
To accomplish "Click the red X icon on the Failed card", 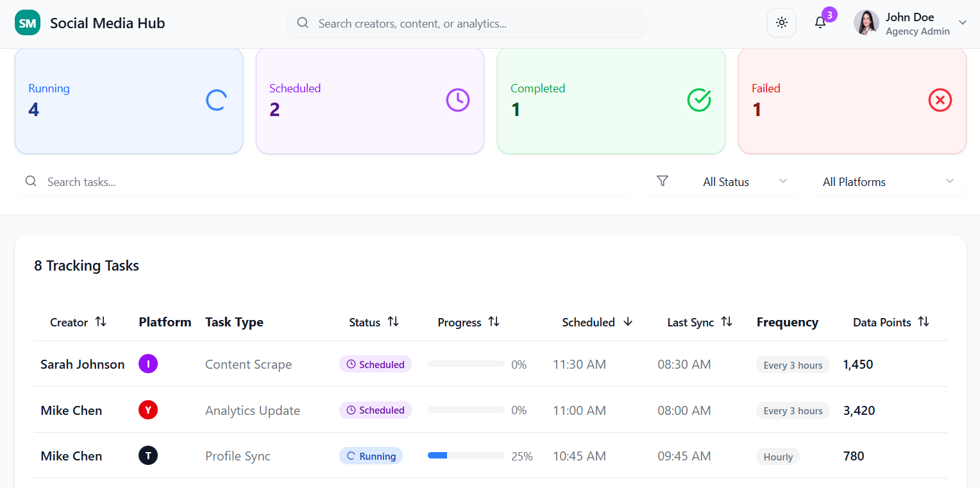I will [940, 100].
